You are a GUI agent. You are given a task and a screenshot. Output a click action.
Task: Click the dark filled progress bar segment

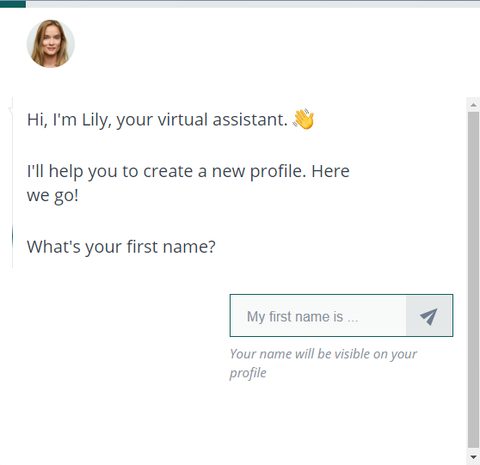point(13,4)
